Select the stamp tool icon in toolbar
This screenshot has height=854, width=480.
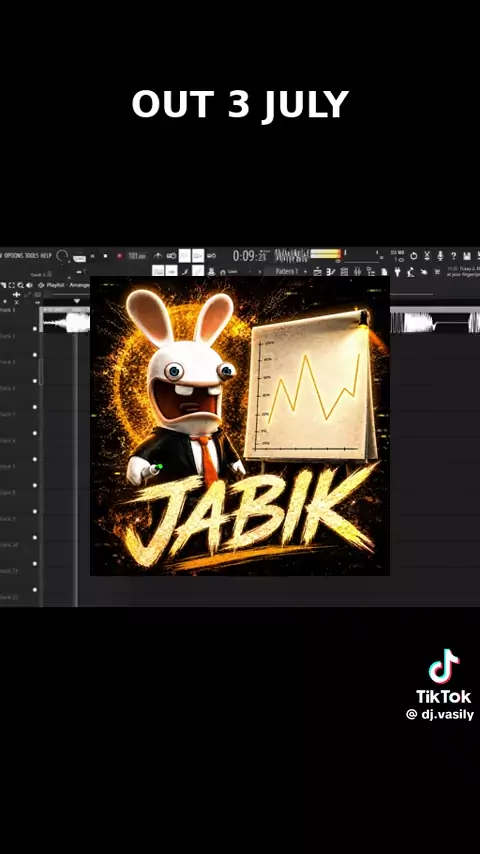pos(211,271)
